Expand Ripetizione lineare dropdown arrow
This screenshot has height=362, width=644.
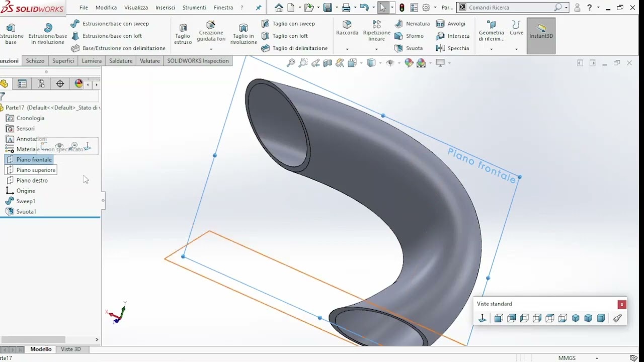click(376, 49)
